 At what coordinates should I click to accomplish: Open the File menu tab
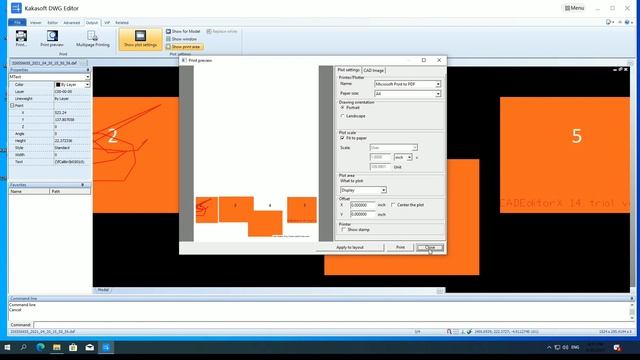click(17, 22)
